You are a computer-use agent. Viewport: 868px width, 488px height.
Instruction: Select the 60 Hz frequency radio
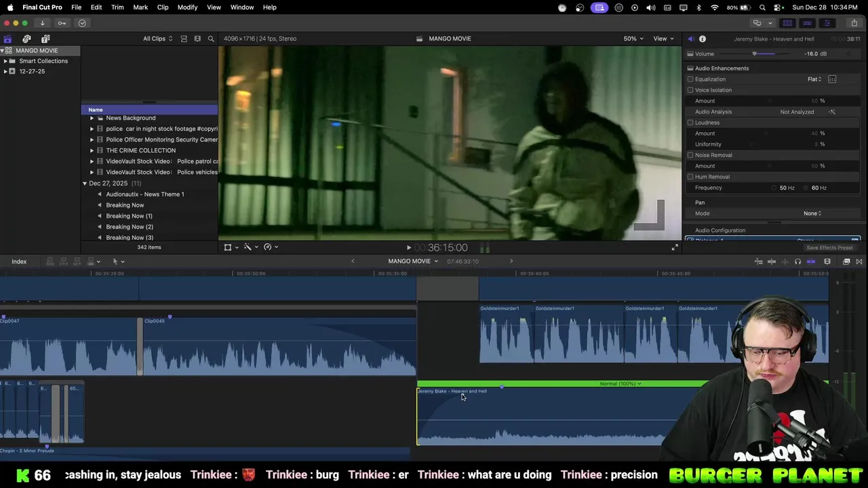click(806, 188)
